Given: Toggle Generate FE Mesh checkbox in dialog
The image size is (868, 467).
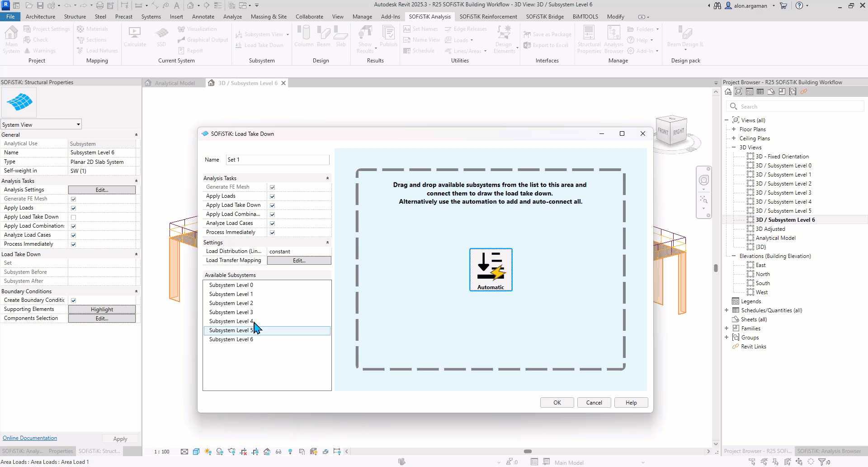Looking at the screenshot, I should click(272, 187).
